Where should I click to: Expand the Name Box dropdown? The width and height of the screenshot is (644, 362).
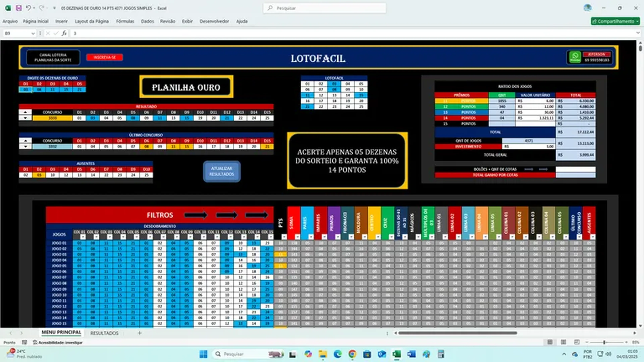point(33,34)
